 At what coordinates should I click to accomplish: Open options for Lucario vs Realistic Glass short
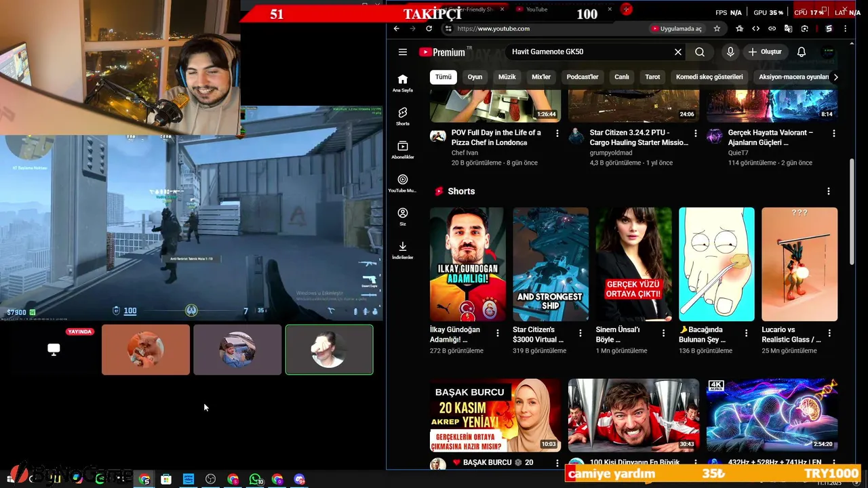[x=829, y=333]
